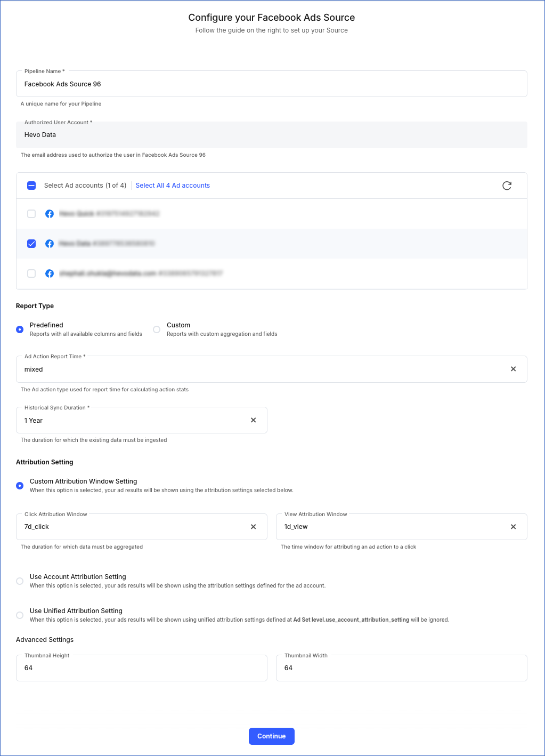This screenshot has width=545, height=756.
Task: Click the Facebook icon beside the third ad account
Action: tap(49, 274)
